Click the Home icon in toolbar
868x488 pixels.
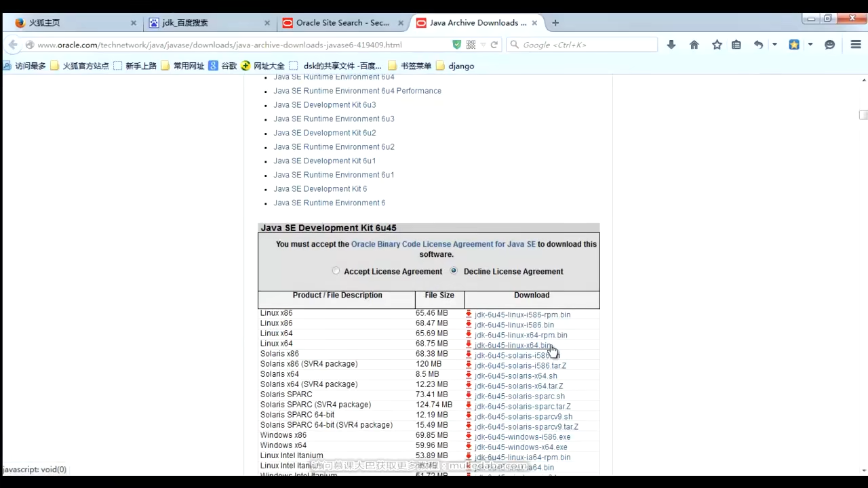coord(694,45)
